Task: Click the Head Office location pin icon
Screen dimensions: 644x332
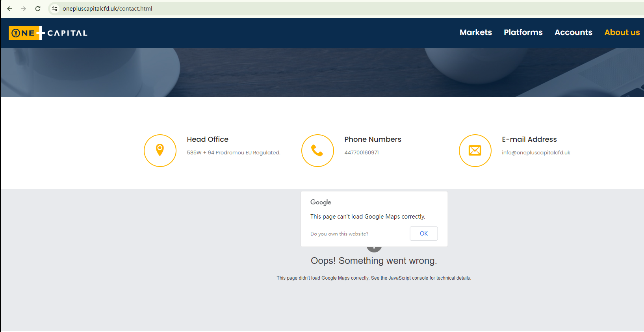Action: coord(160,150)
